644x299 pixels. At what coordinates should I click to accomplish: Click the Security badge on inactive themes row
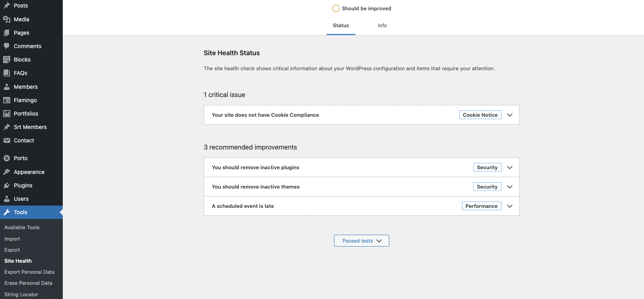pyautogui.click(x=487, y=187)
